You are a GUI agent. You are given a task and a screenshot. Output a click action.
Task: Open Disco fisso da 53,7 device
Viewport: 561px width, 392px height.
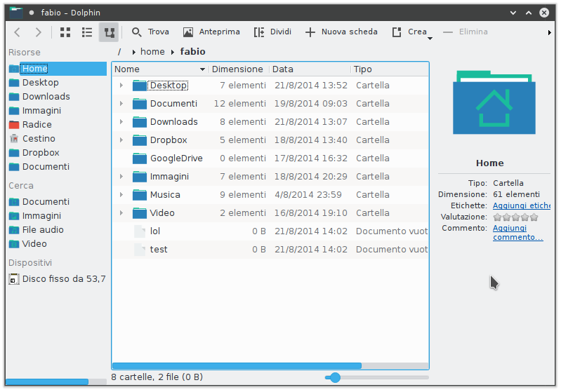tap(58, 278)
